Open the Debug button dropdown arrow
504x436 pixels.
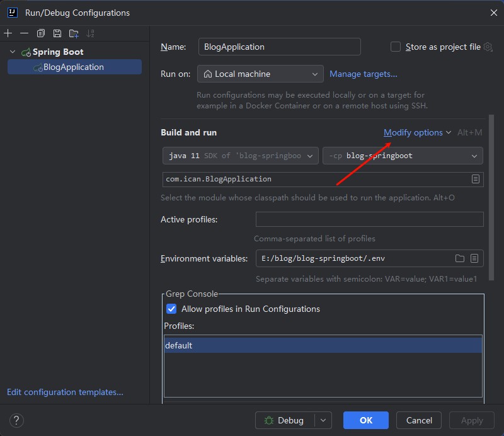[x=323, y=420]
